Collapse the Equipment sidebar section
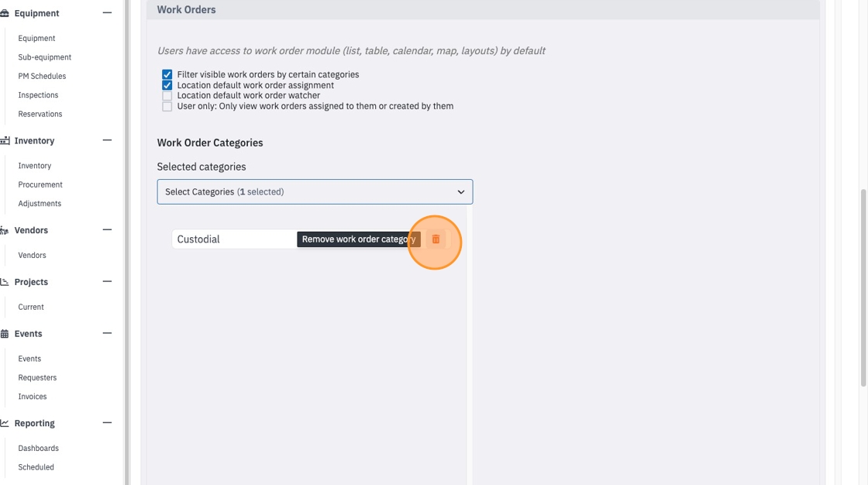This screenshot has width=868, height=485. [108, 12]
